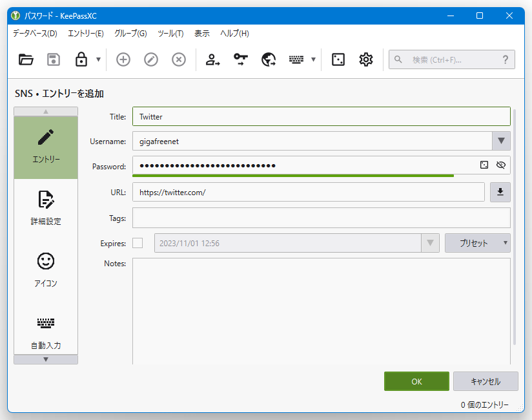Click the edit entry pencil-circle icon

151,59
